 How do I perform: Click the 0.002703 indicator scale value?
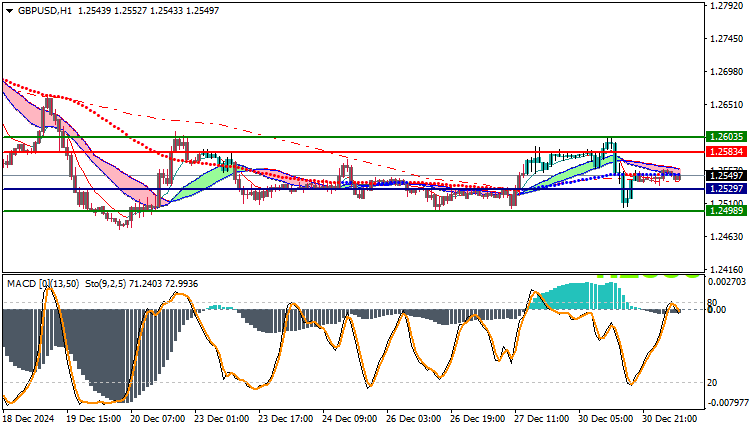tap(726, 282)
